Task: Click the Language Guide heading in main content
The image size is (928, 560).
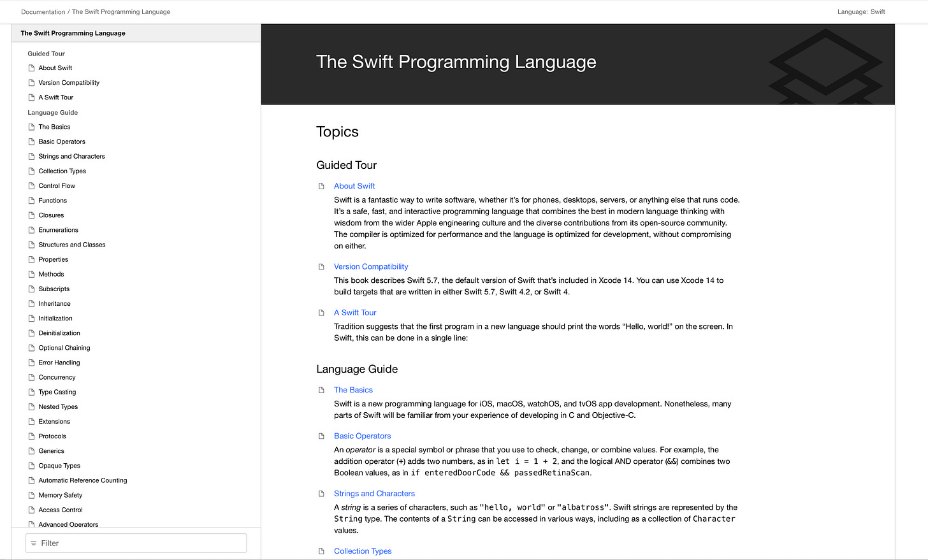Action: [x=357, y=370]
